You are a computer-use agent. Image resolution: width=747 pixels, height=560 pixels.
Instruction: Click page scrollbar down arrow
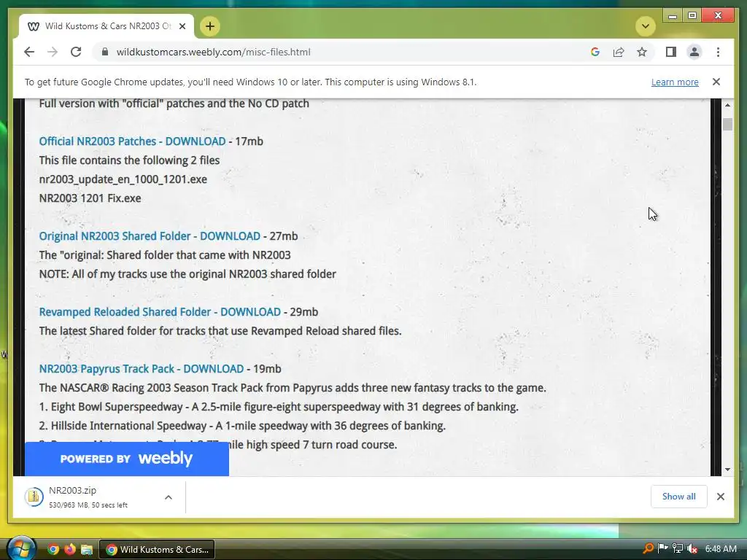[x=727, y=470]
